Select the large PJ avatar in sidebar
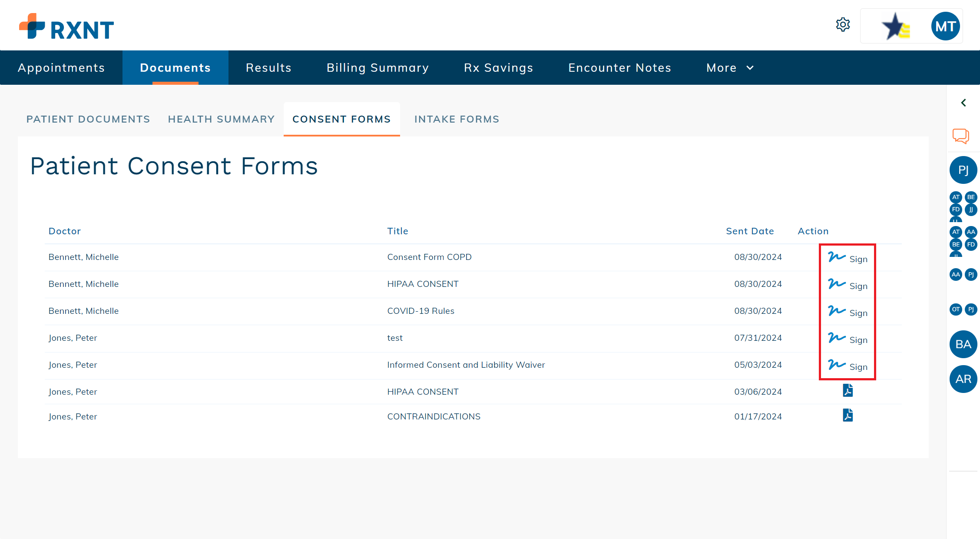The width and height of the screenshot is (980, 539). pos(963,170)
